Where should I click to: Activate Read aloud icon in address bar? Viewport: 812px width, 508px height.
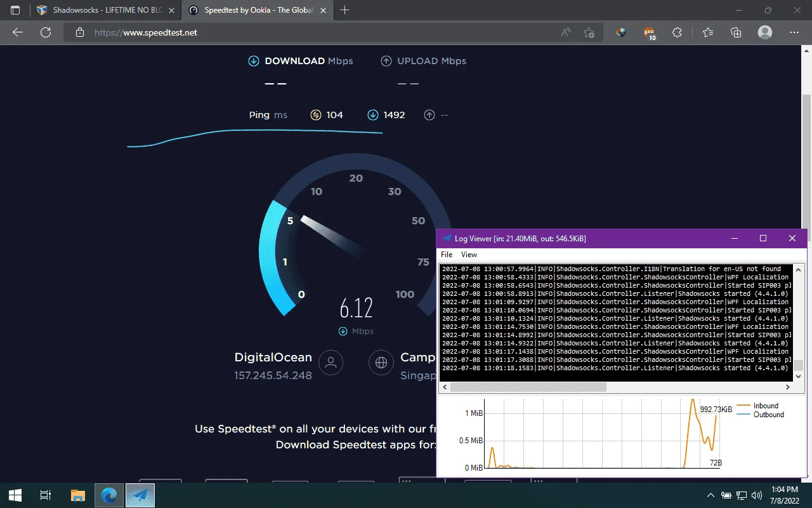click(x=566, y=32)
